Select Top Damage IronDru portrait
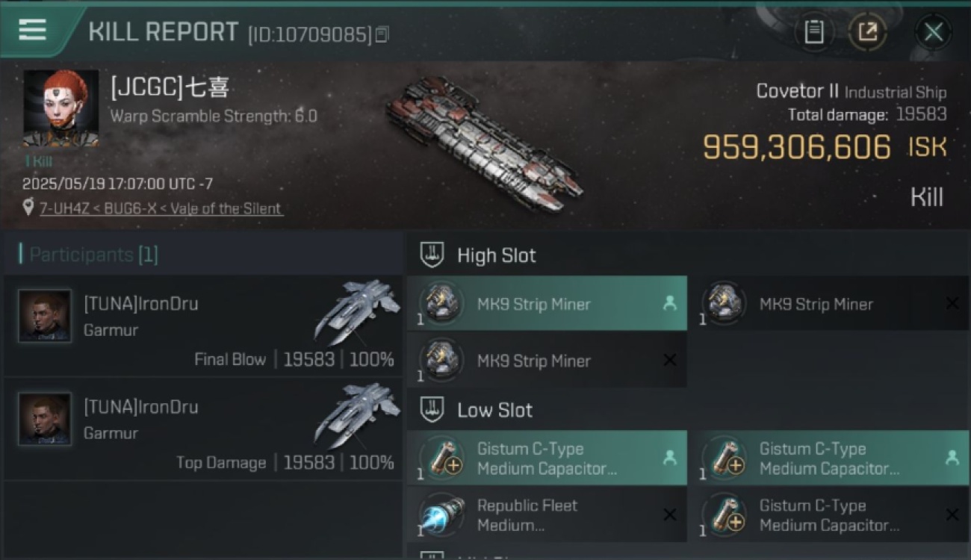Screen dimensions: 971x560 (x=45, y=419)
